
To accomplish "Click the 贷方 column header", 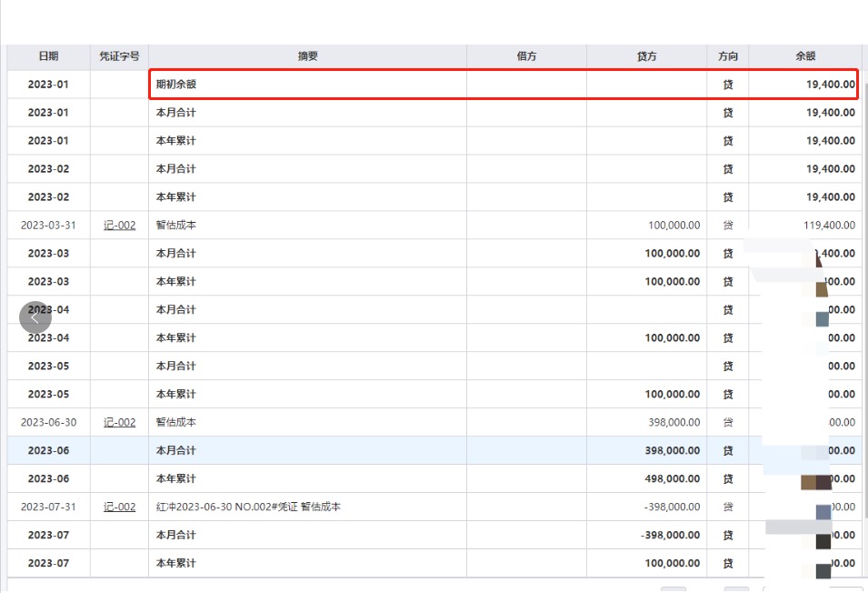I will tap(646, 56).
